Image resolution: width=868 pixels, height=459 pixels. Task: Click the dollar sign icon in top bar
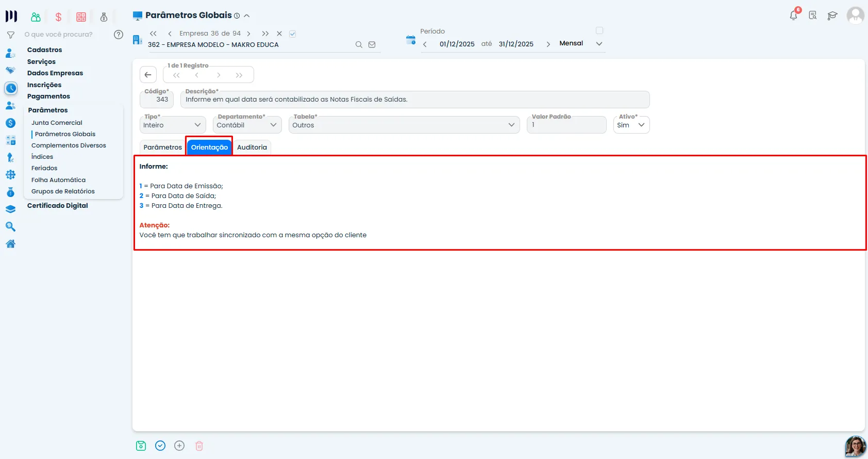pyautogui.click(x=58, y=17)
